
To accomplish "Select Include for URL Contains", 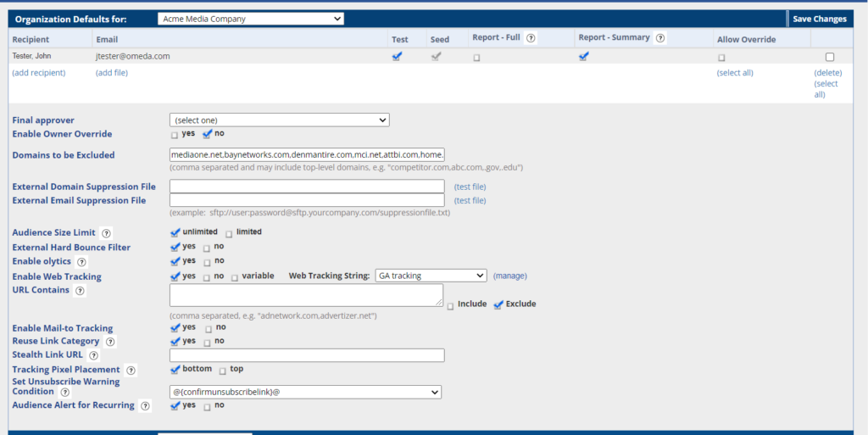I will (x=450, y=306).
